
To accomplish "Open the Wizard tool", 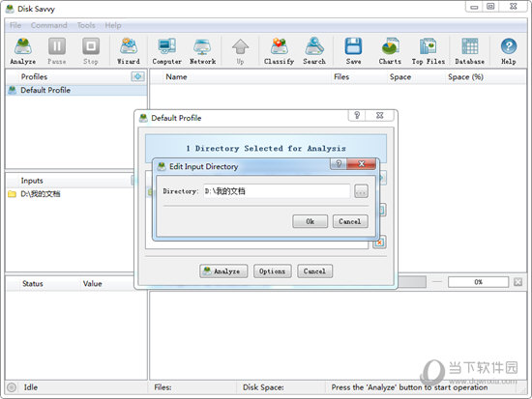I will point(129,51).
